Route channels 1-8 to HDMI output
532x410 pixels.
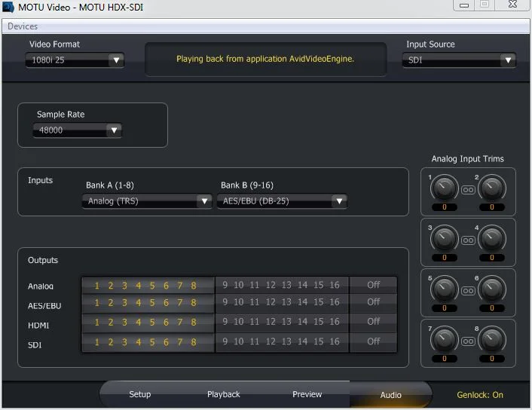[x=148, y=322]
